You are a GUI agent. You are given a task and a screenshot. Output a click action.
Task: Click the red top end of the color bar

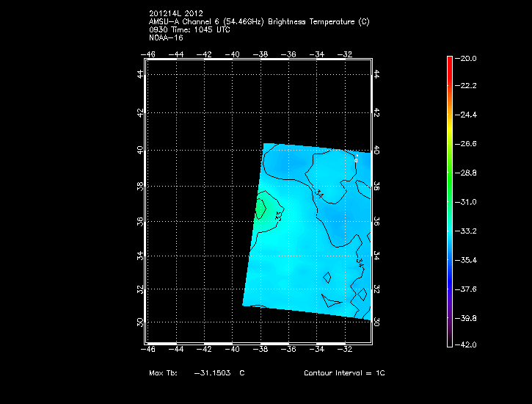[449, 59]
